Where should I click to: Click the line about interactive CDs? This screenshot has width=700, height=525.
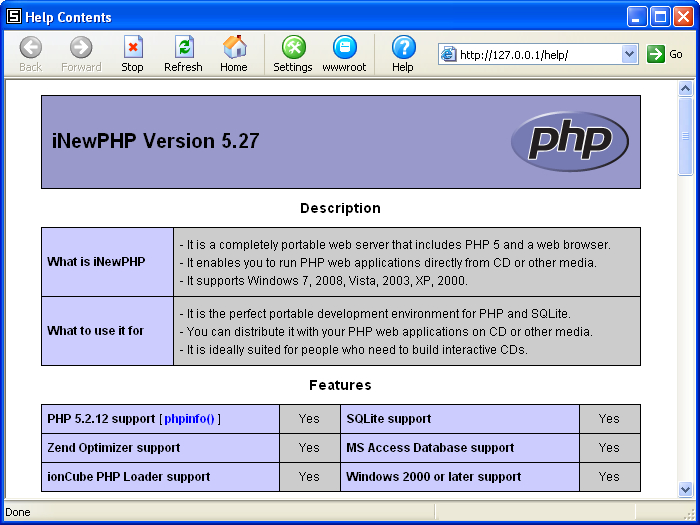click(354, 350)
